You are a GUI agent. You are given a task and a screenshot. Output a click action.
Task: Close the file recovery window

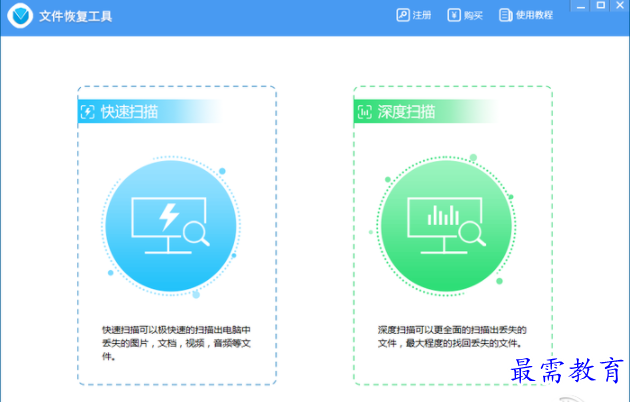(620, 6)
